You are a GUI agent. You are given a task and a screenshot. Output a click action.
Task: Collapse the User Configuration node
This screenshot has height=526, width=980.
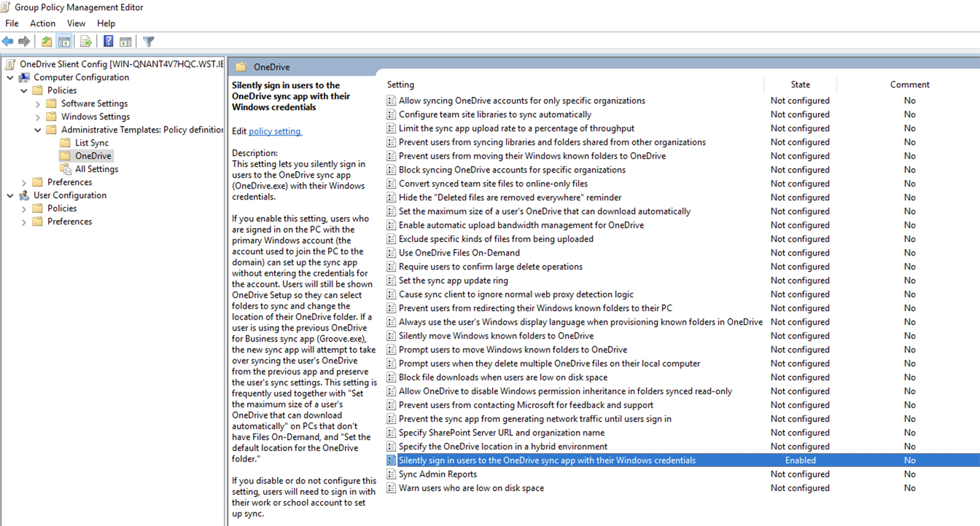[9, 195]
